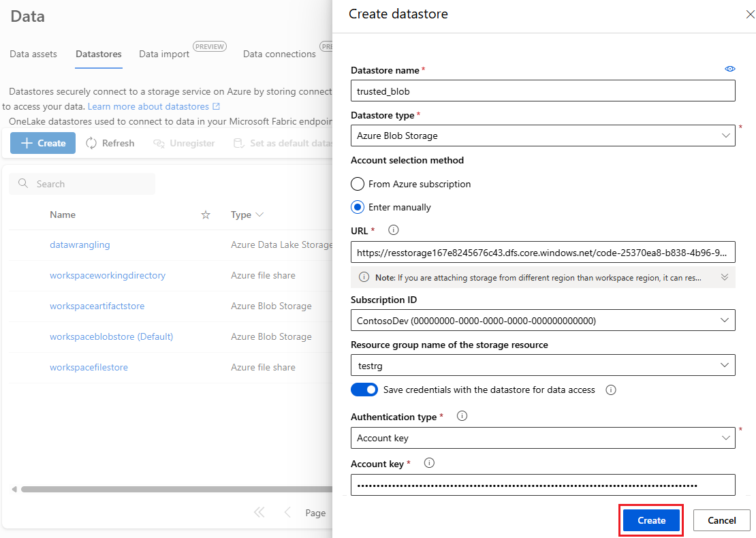The width and height of the screenshot is (756, 538).
Task: Click the Refresh toolbar button
Action: pos(110,143)
